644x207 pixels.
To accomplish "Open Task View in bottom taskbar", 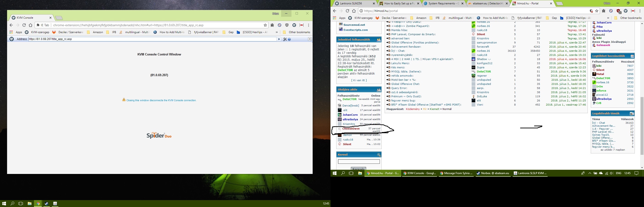I will (x=21, y=204).
